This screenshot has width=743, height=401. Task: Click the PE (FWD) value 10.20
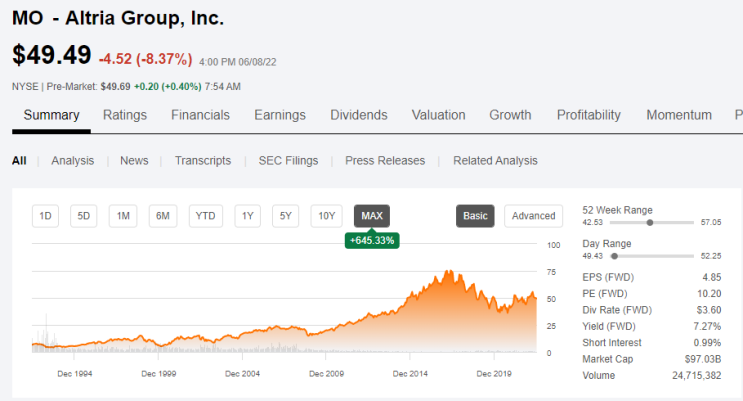709,293
